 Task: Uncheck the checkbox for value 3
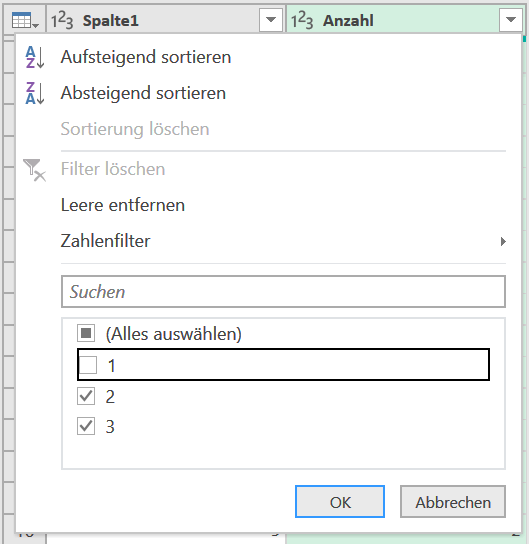coord(86,426)
